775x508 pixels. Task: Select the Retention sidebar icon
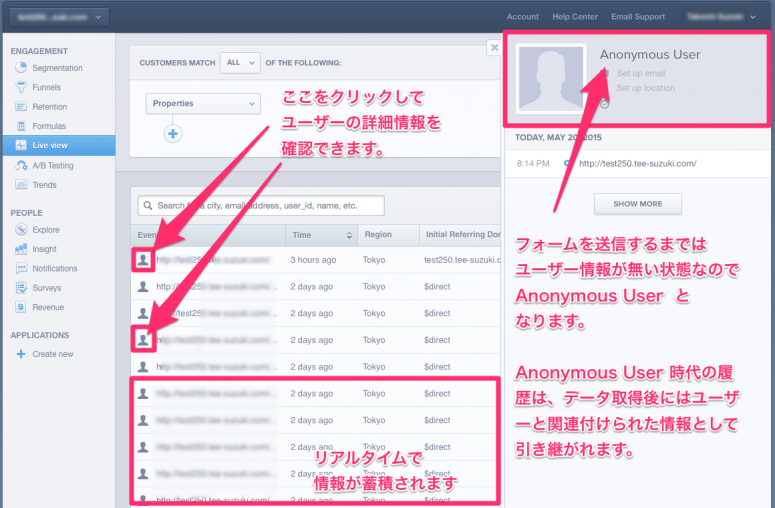[21, 107]
